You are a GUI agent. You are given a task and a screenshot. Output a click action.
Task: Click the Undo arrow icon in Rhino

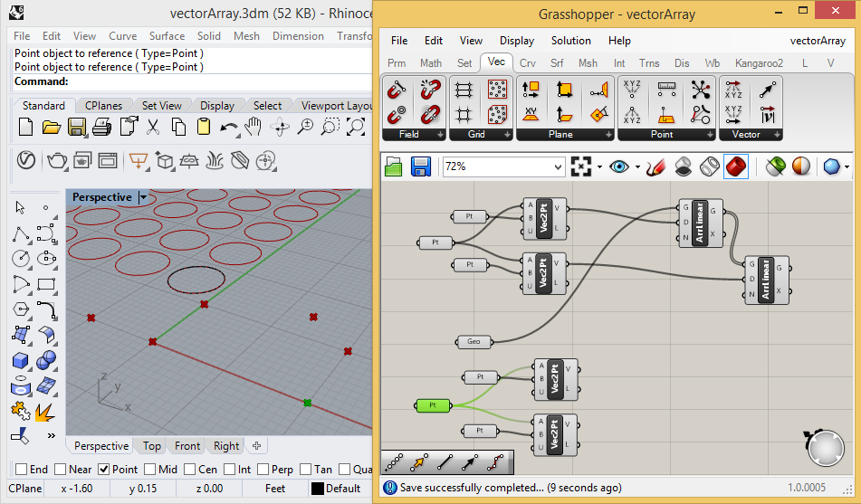tap(228, 128)
